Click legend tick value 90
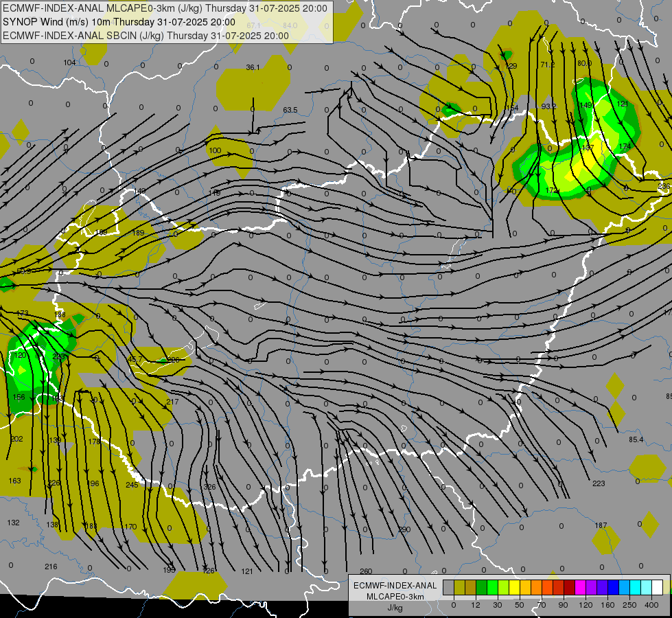The image size is (672, 618). point(563,605)
